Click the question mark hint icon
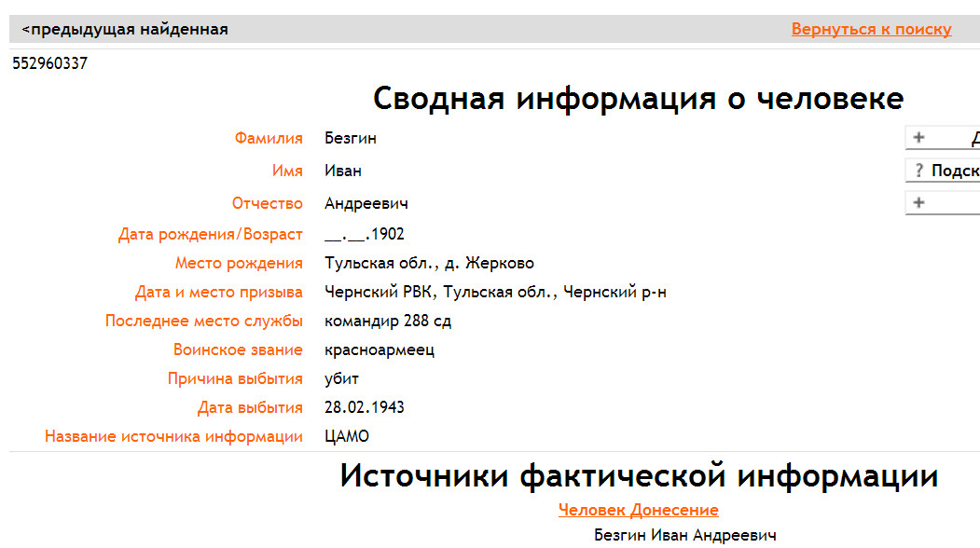This screenshot has height=548, width=980. click(918, 171)
